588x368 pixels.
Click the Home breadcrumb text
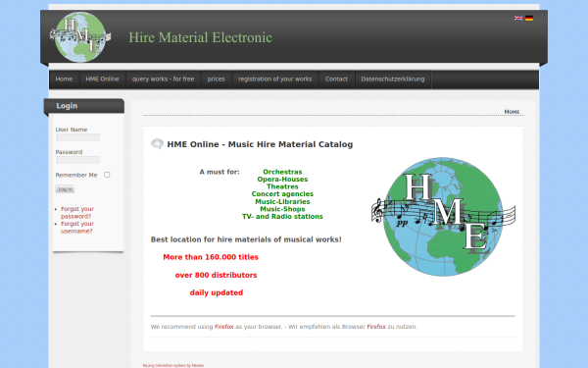[512, 112]
